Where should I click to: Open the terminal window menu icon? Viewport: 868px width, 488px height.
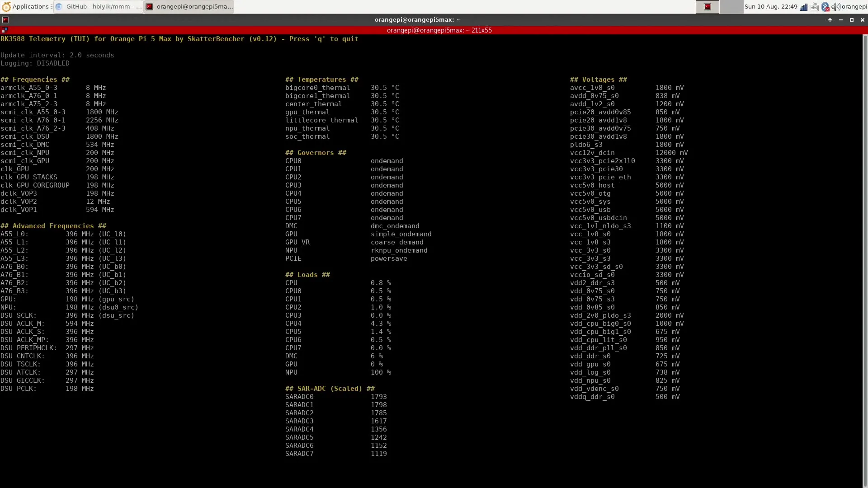[5, 20]
